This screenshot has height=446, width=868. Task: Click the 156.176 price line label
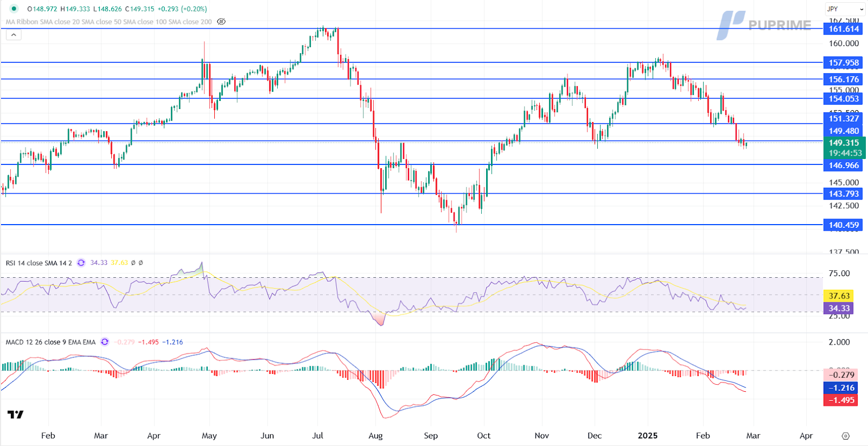pos(843,79)
